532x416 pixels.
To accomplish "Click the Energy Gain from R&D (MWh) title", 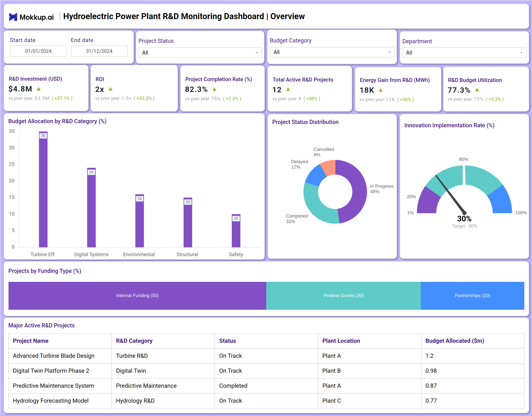I will point(395,80).
